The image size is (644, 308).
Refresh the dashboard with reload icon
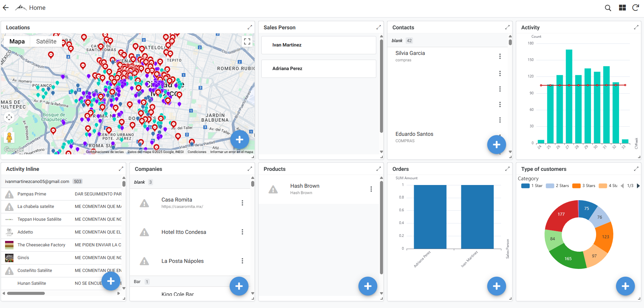pos(636,8)
